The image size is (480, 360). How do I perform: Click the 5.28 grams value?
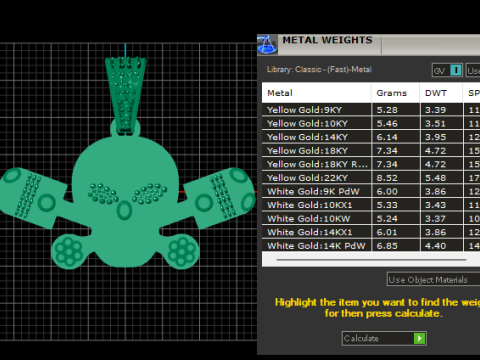[387, 110]
